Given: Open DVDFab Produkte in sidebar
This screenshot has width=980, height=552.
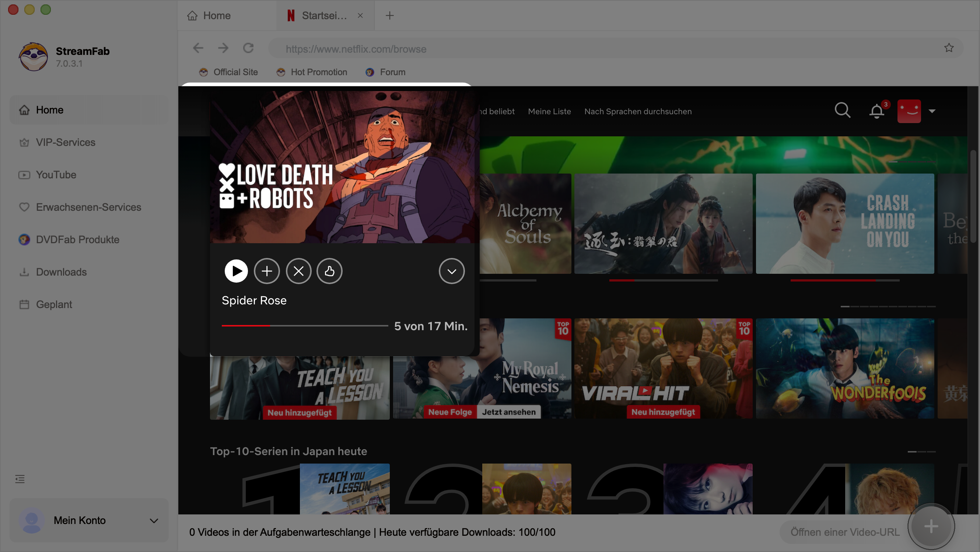Looking at the screenshot, I should coord(89,240).
